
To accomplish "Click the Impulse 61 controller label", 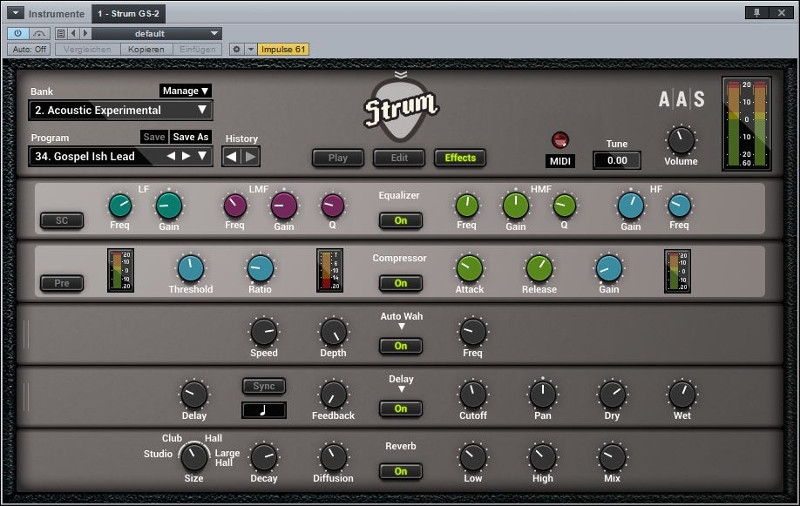I will pyautogui.click(x=283, y=49).
